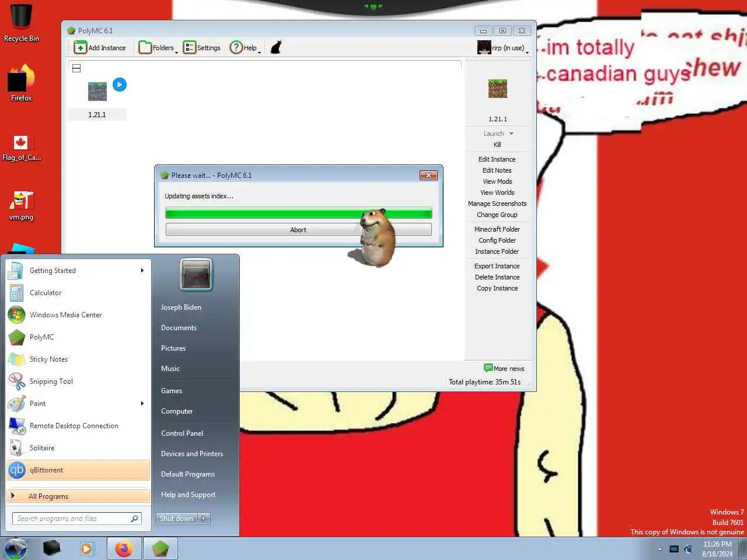Viewport: 747px width, 560px height.
Task: Open the Folders toolbar menu
Action: click(158, 48)
